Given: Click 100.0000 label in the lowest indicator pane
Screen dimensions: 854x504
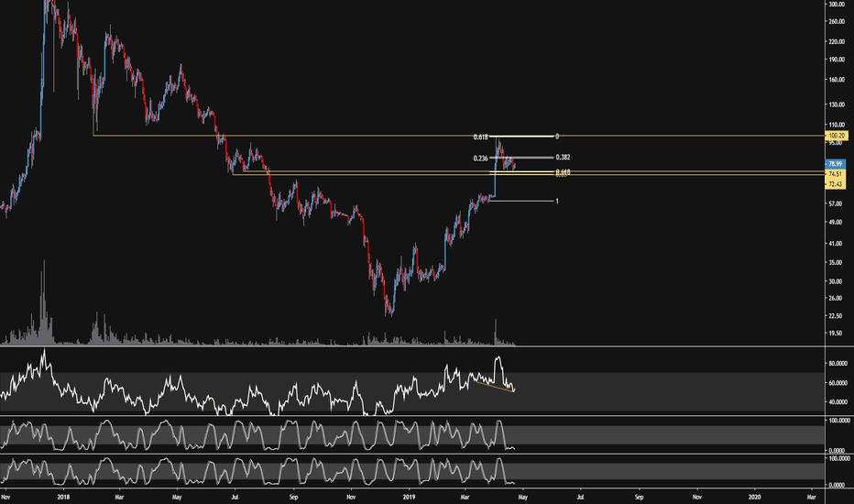Looking at the screenshot, I should (x=838, y=459).
